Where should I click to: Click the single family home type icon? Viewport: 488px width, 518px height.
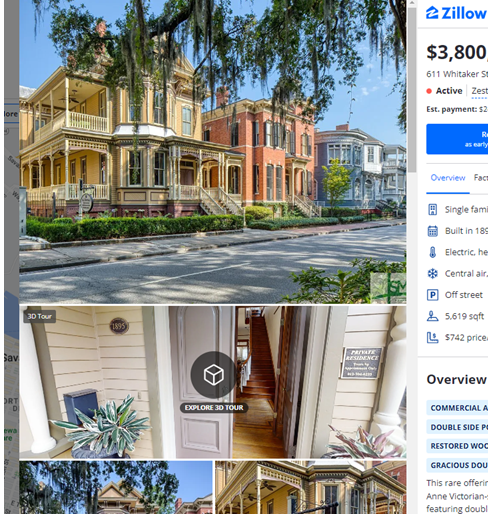tap(432, 210)
